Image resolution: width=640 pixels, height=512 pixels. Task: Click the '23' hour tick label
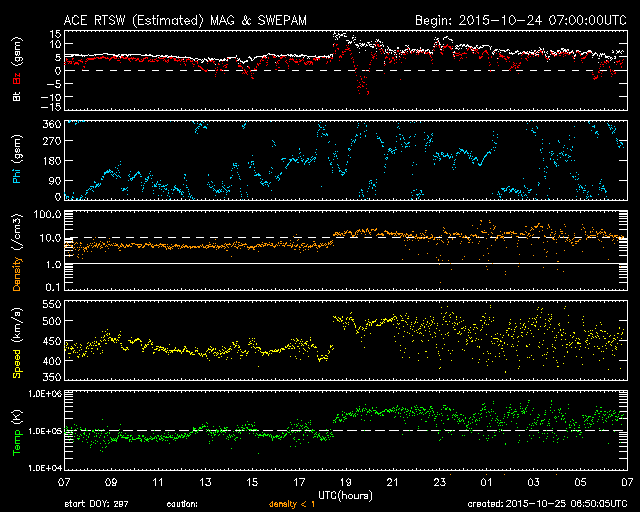coord(440,483)
